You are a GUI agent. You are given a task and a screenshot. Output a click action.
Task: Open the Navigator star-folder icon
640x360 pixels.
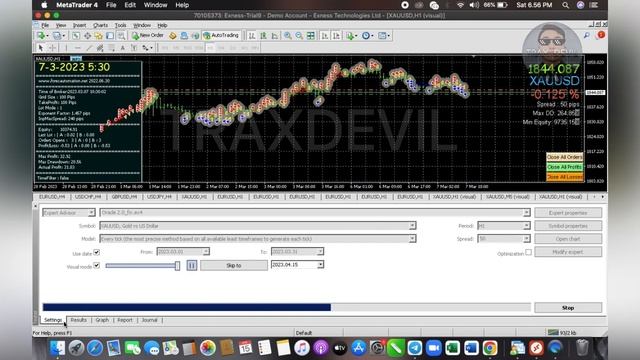pos(98,36)
